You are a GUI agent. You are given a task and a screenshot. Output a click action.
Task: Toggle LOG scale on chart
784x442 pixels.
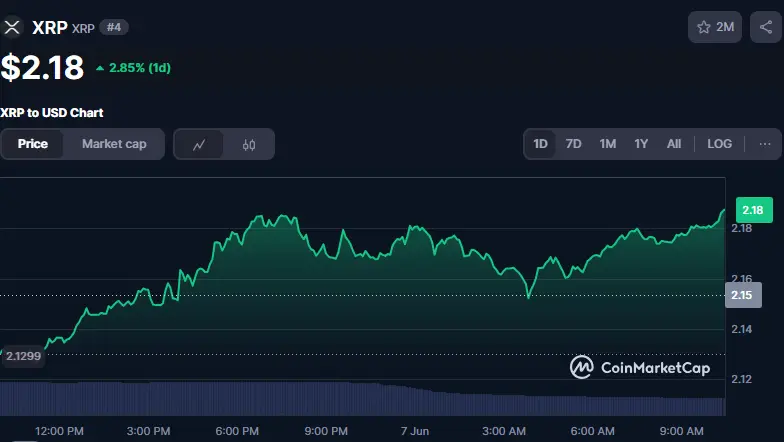point(720,144)
